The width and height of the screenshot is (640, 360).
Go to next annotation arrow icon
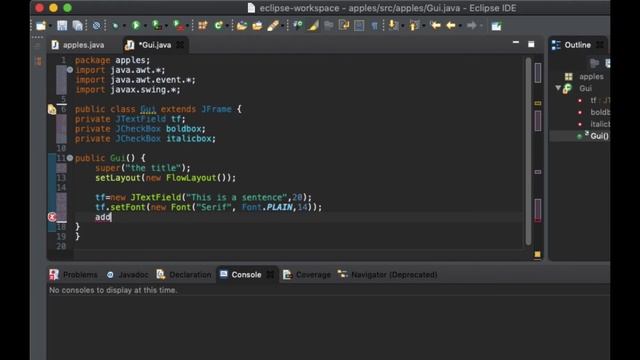(x=393, y=26)
